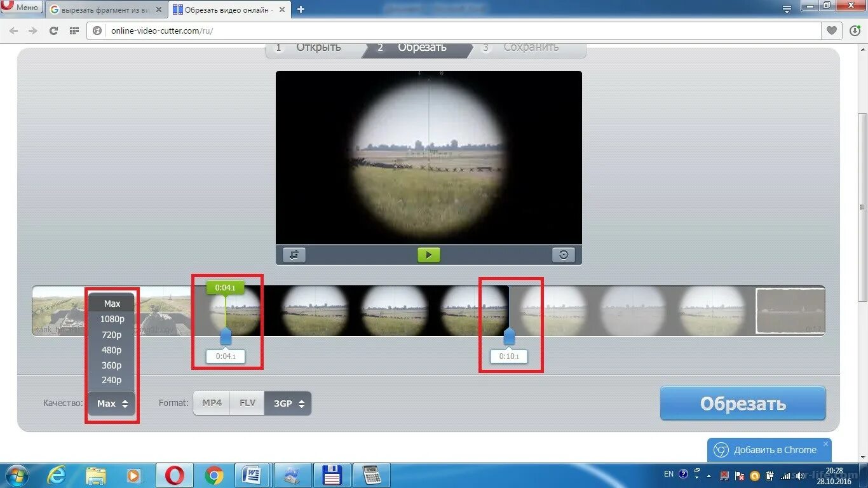Viewport: 868px width, 488px height.
Task: Go to step 3 Сохранить
Action: [526, 48]
